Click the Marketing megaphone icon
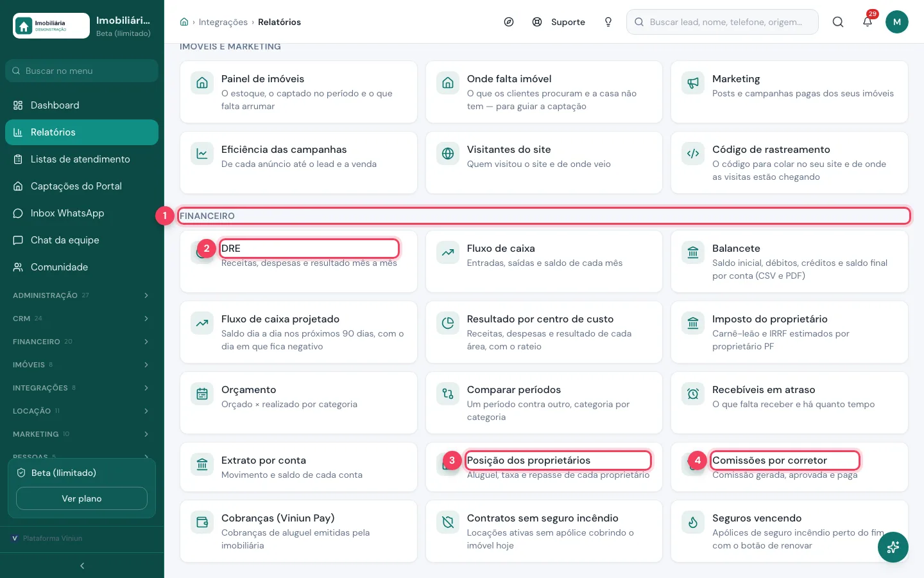This screenshot has width=924, height=578. pyautogui.click(x=693, y=83)
